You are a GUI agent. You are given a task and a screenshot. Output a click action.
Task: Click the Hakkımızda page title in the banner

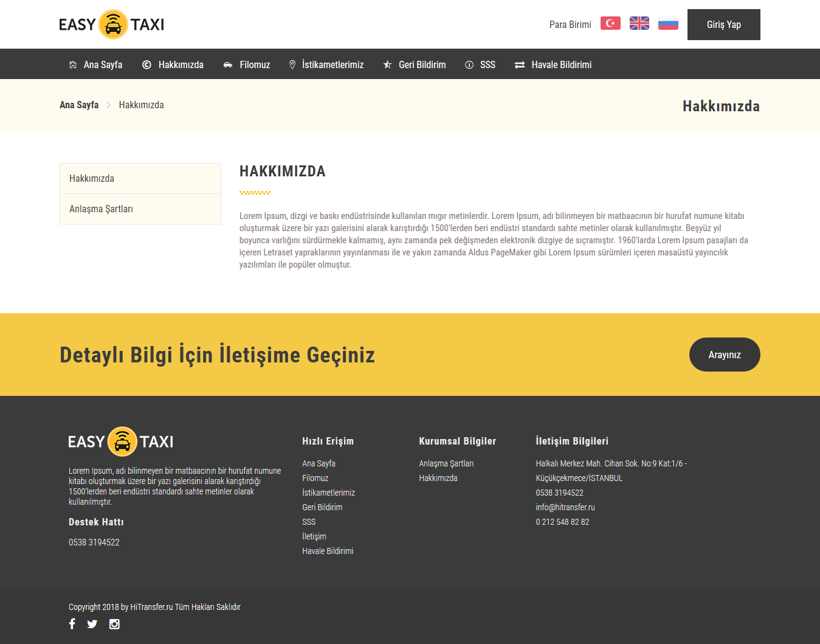tap(721, 106)
